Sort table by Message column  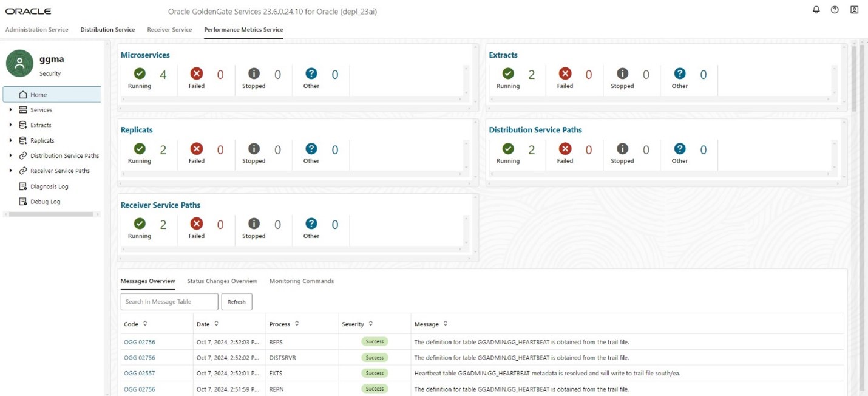(x=446, y=324)
